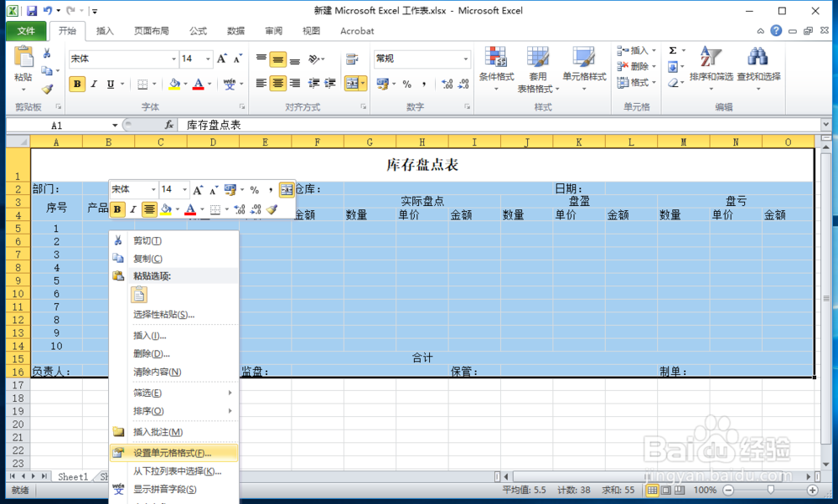Open the number format dropdown showing 常规
838x504 pixels.
(465, 59)
